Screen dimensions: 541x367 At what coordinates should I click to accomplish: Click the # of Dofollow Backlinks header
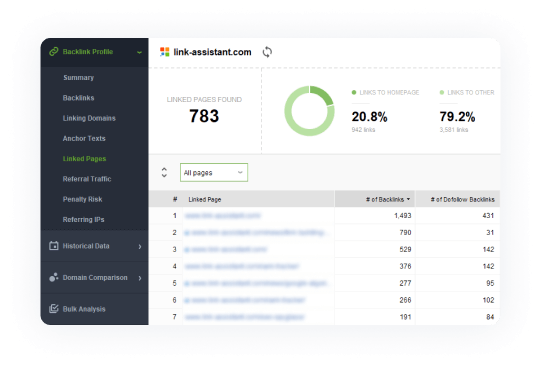pos(462,199)
